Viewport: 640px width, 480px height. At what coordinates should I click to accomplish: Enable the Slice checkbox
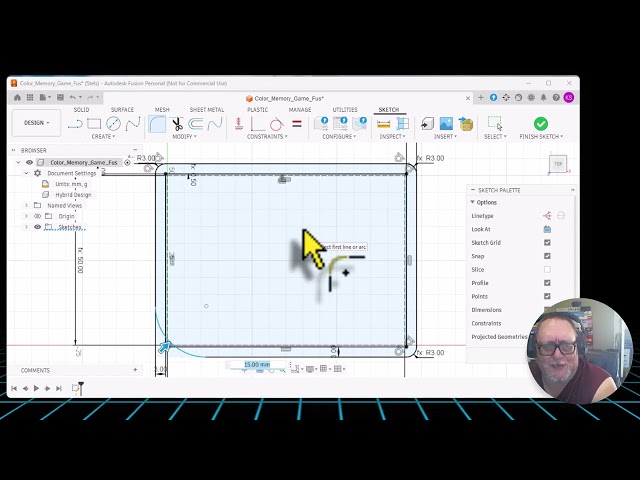(x=547, y=269)
